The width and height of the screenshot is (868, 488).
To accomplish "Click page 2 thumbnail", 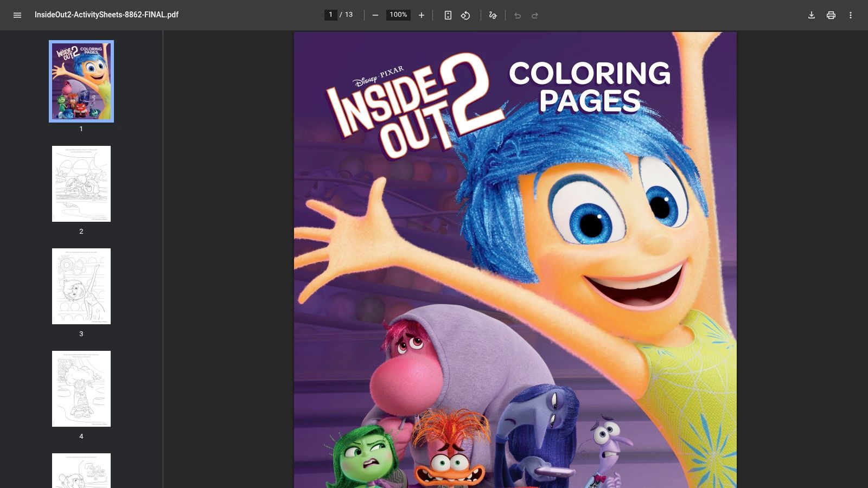I will 81,183.
